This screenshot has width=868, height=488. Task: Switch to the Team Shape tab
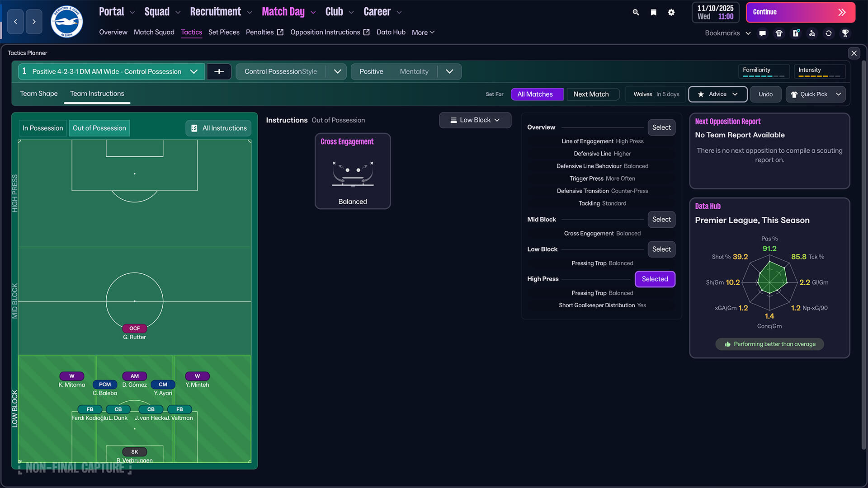pyautogui.click(x=38, y=94)
